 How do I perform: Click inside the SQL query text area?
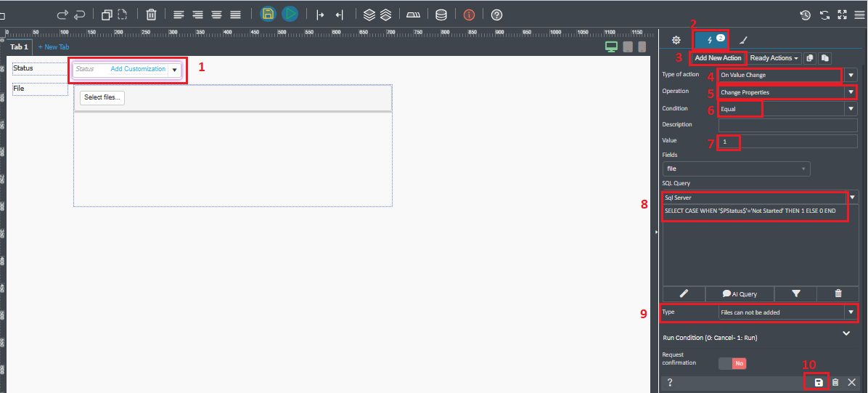tap(760, 244)
